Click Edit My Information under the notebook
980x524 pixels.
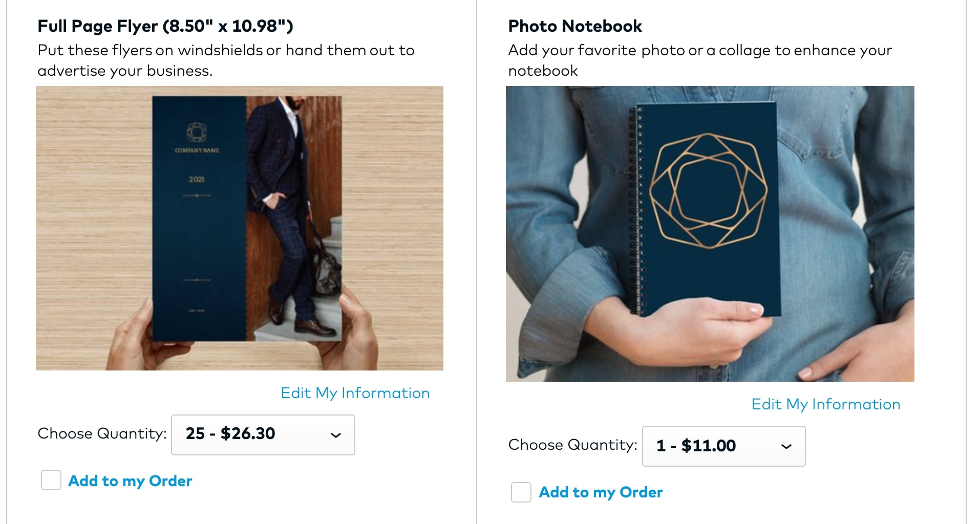point(825,404)
